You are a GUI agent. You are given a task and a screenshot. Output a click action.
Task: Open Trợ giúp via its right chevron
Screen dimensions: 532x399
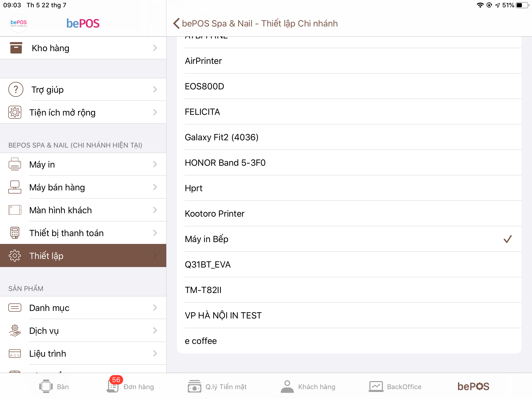[x=155, y=89]
